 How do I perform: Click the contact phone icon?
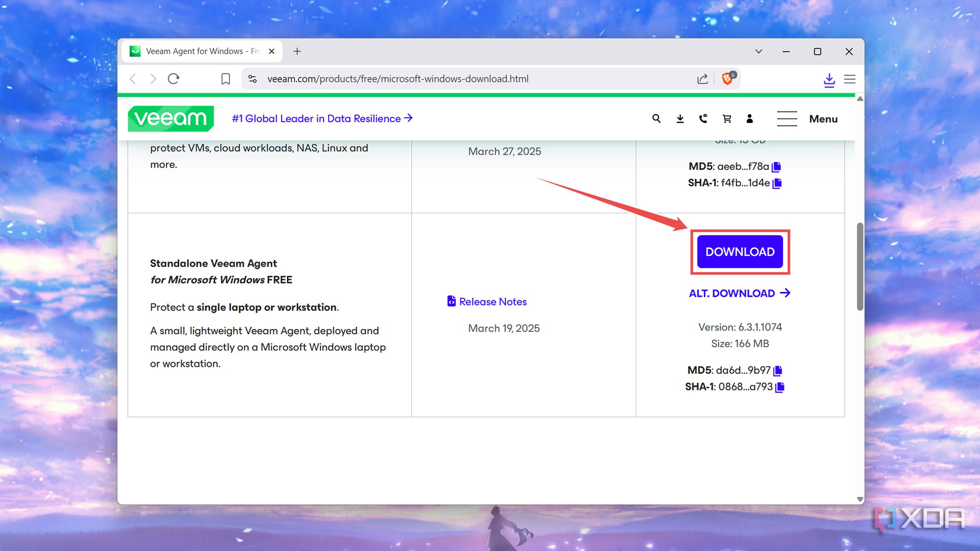(x=703, y=119)
